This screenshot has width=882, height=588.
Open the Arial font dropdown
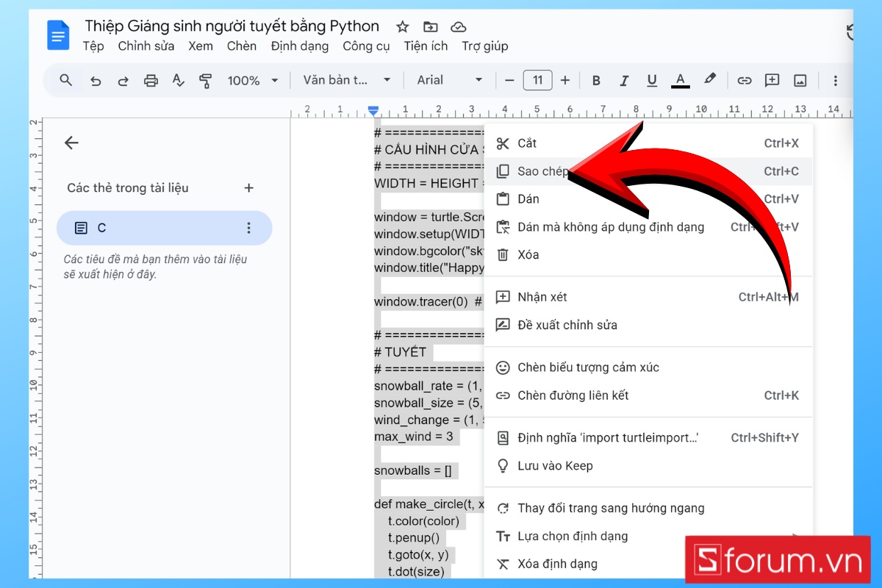pyautogui.click(x=448, y=80)
